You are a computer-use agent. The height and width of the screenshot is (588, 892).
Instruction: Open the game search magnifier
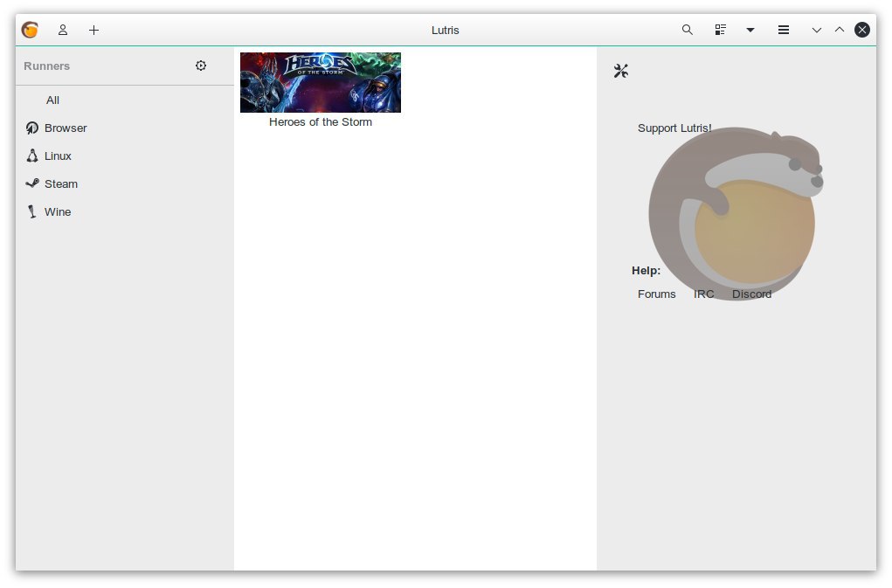tap(688, 30)
